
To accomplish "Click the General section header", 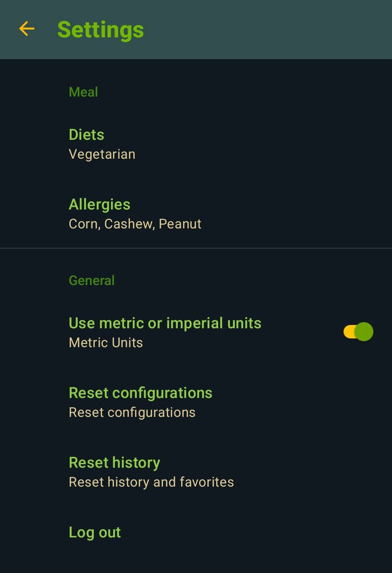I will pyautogui.click(x=92, y=280).
